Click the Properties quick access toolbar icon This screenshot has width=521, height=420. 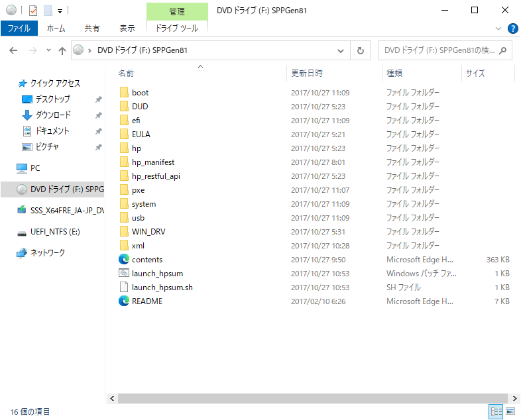(x=33, y=11)
